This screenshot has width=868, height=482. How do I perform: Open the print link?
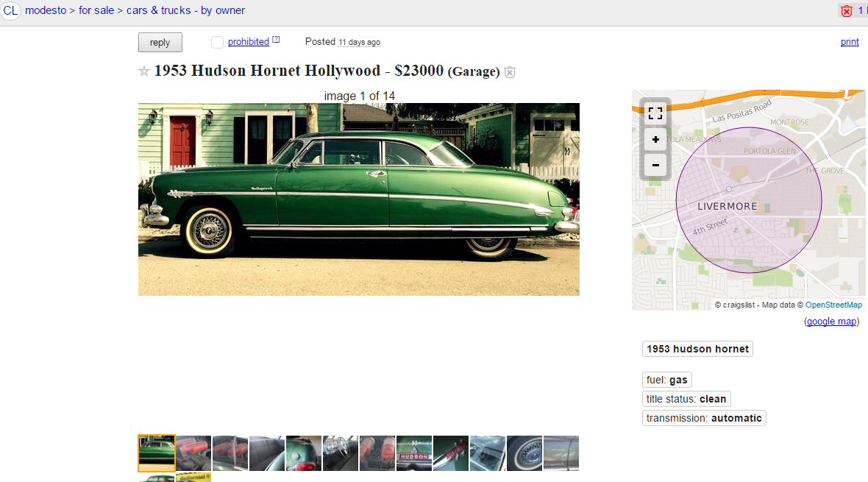849,41
